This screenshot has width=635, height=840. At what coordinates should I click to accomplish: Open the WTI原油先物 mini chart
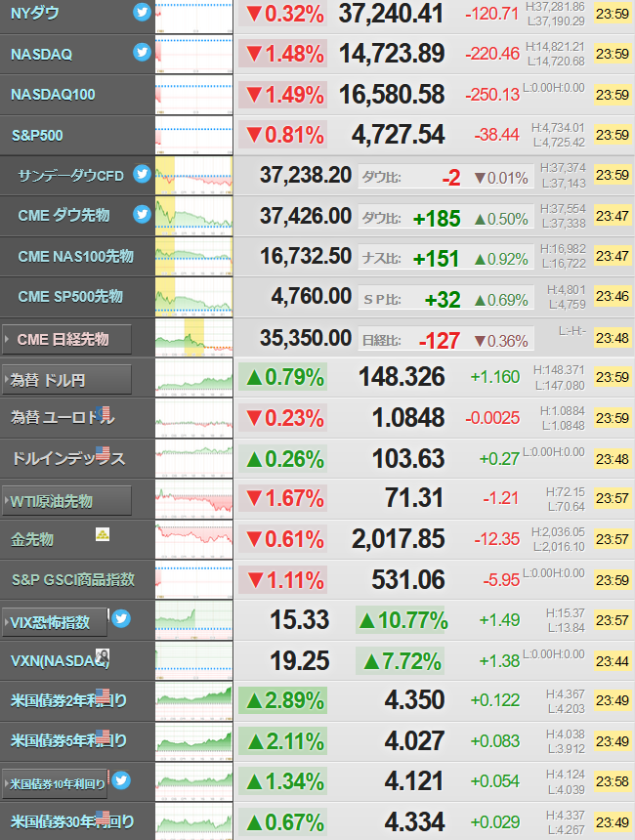(x=194, y=499)
